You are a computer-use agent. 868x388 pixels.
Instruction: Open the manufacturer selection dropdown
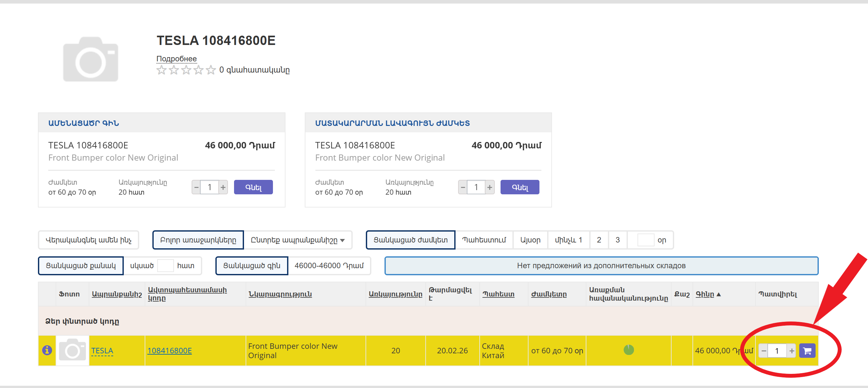pyautogui.click(x=298, y=240)
